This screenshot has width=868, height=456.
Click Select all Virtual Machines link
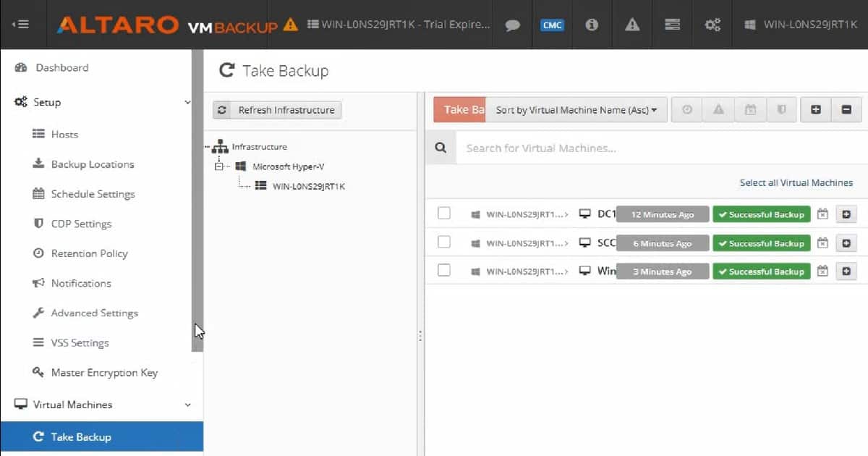click(x=796, y=182)
